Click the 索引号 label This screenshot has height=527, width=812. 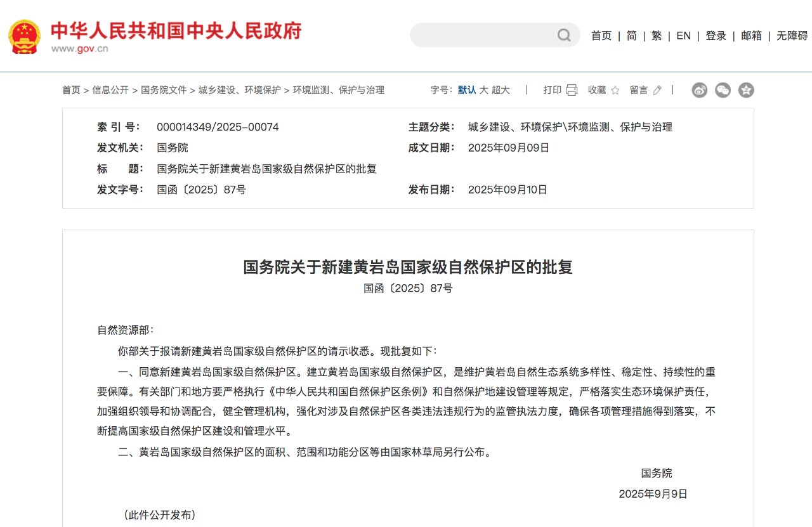(119, 127)
